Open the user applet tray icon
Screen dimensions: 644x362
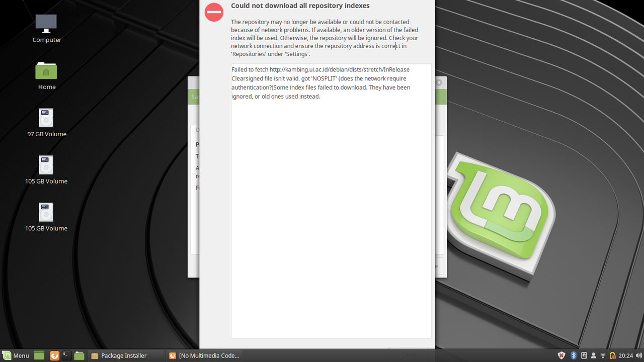594,355
